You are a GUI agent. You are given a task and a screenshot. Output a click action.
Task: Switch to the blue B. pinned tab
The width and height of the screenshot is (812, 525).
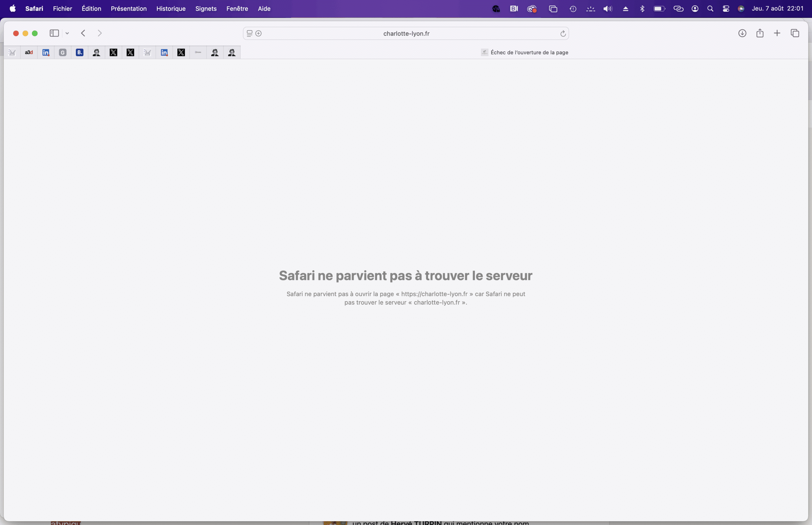click(79, 52)
